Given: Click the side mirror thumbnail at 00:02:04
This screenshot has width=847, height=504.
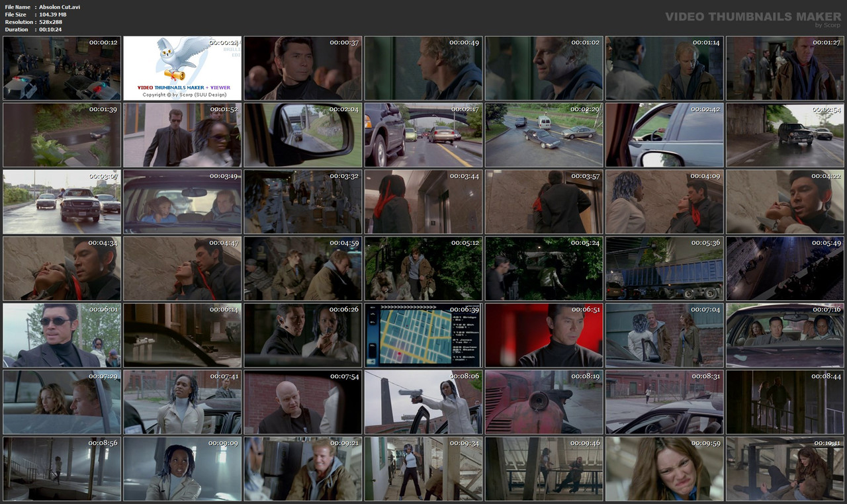Looking at the screenshot, I should 303,135.
